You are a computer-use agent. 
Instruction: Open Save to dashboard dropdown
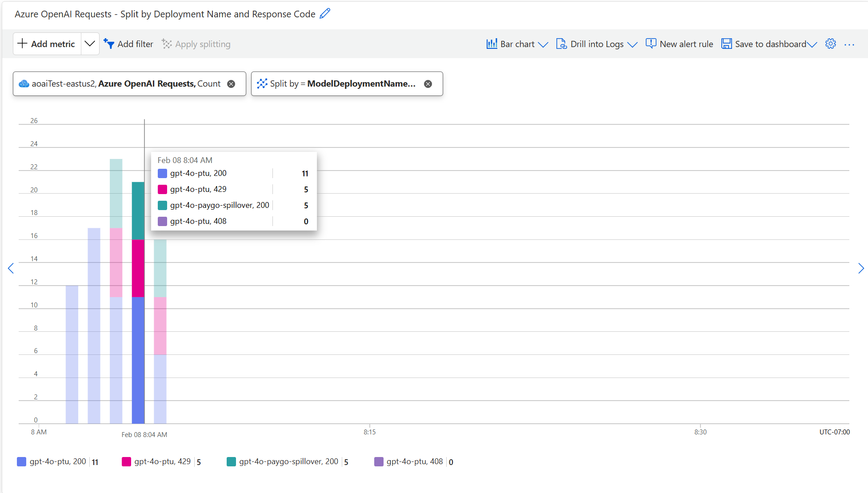click(x=769, y=44)
